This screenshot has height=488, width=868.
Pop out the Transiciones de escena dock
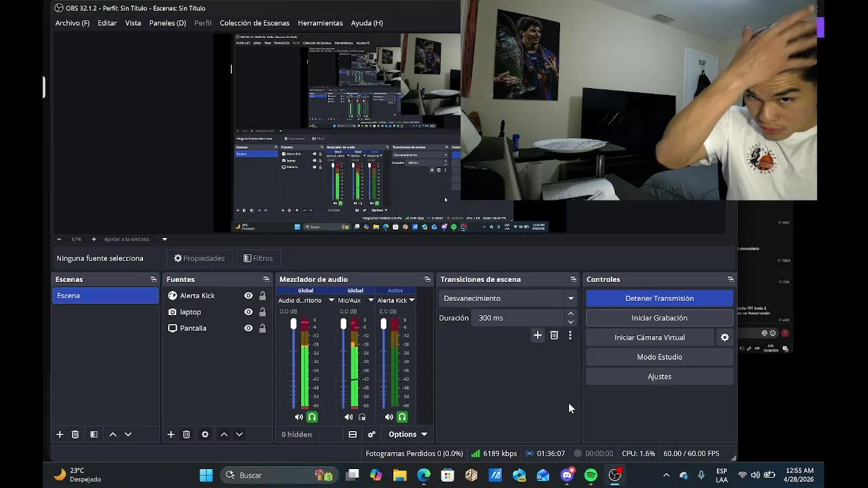(573, 279)
